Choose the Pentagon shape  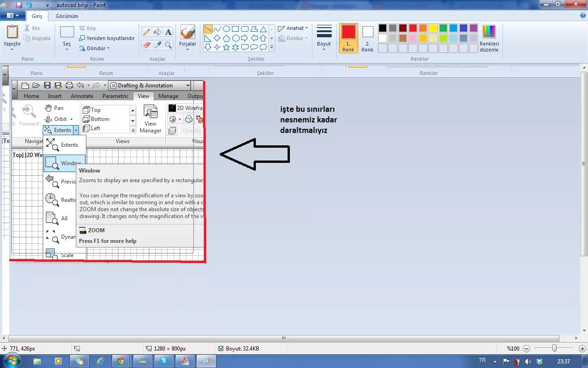point(226,38)
